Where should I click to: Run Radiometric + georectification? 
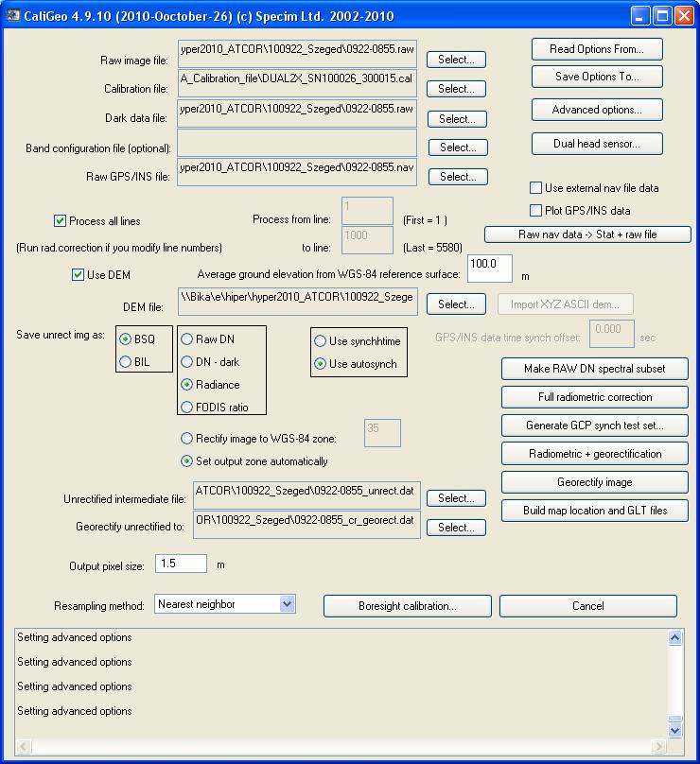595,454
